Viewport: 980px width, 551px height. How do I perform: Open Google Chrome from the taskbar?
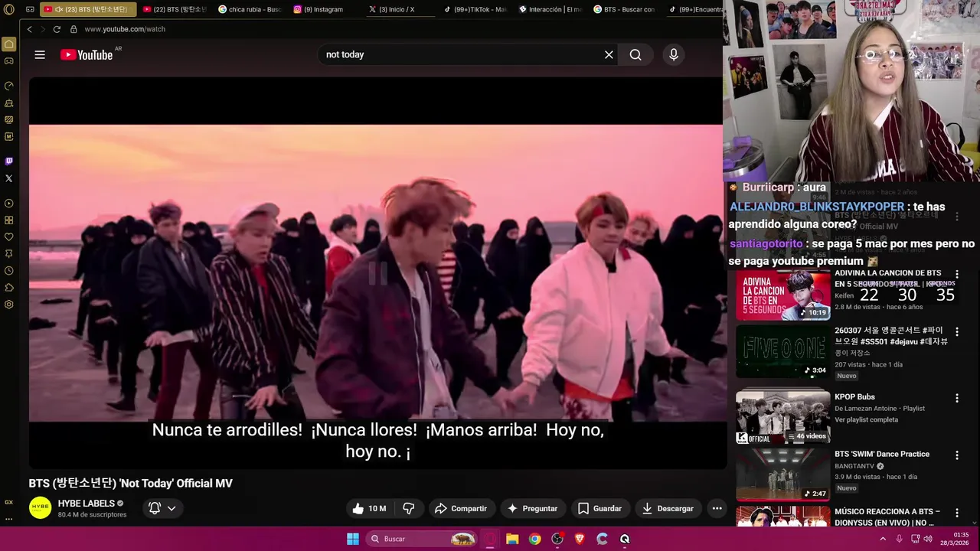534,539
